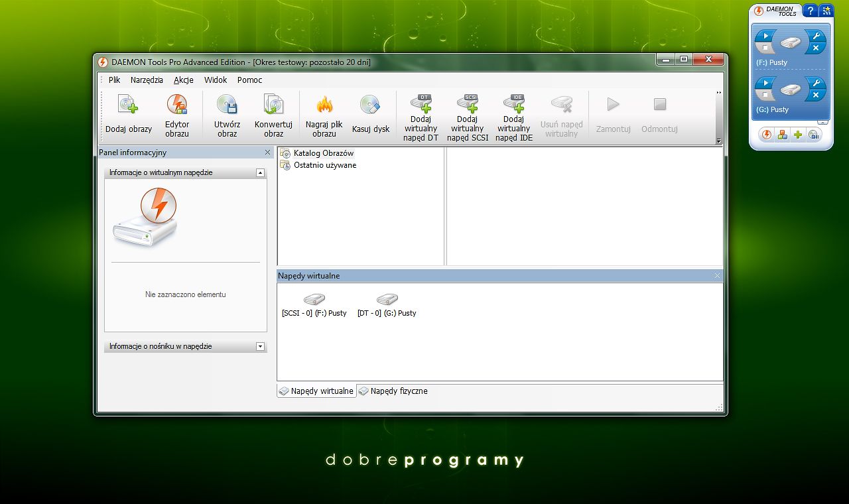849x504 pixels.
Task: Switch to the Napędy fizyczne tab
Action: tap(393, 391)
